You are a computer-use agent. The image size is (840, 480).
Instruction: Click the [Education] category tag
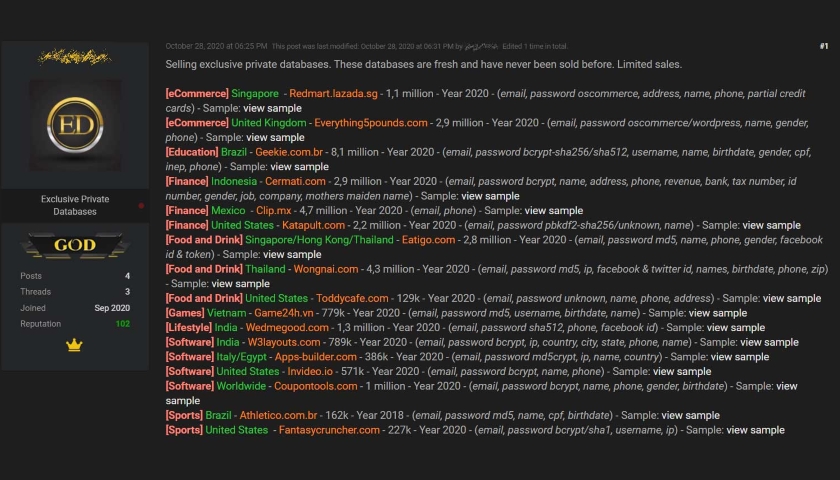pyautogui.click(x=192, y=152)
